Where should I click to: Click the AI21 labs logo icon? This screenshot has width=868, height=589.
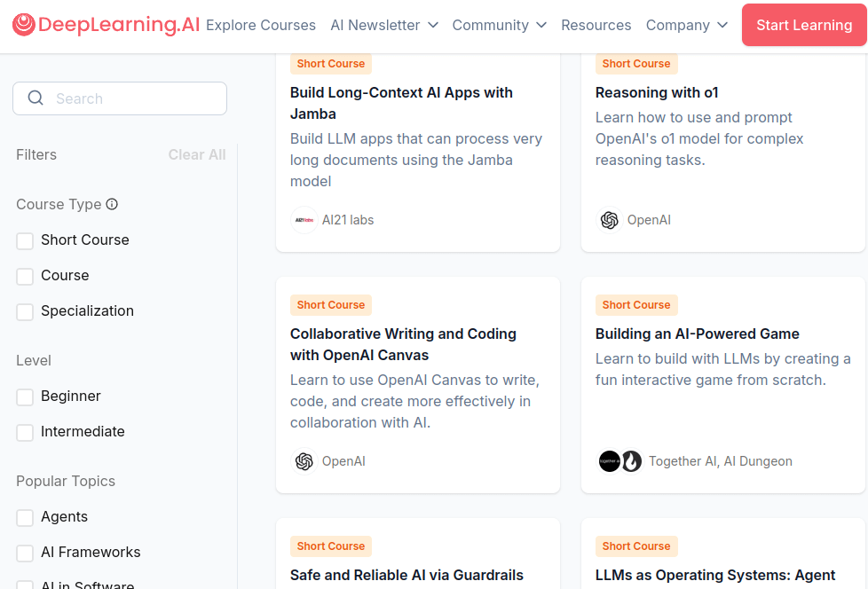pos(304,220)
